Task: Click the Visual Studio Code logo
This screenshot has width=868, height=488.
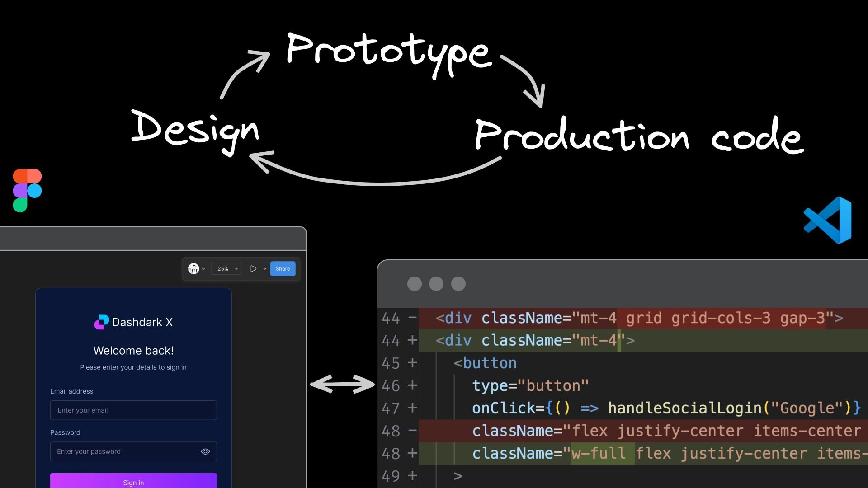Action: tap(827, 220)
